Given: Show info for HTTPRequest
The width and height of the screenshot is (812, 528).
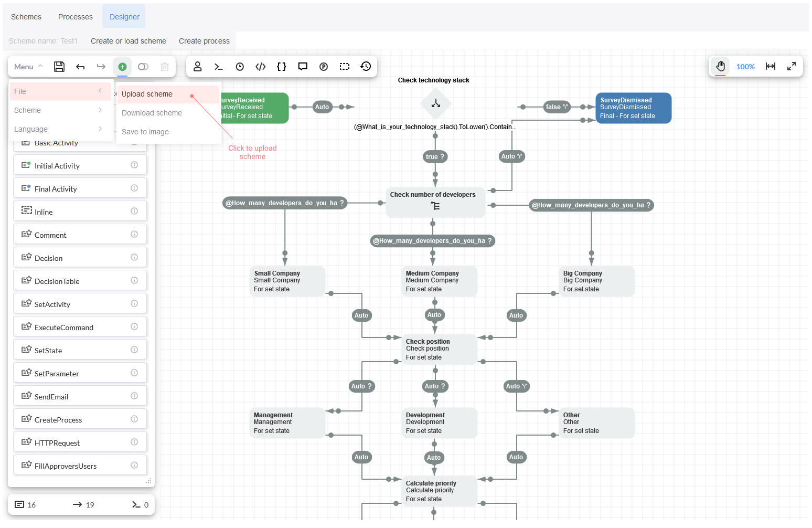Looking at the screenshot, I should 134,442.
